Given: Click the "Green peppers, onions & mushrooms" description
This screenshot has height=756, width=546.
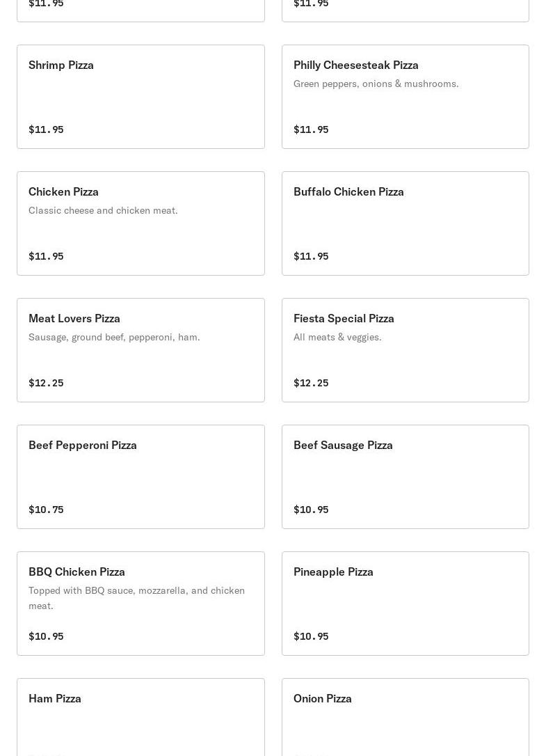Looking at the screenshot, I should 376,84.
